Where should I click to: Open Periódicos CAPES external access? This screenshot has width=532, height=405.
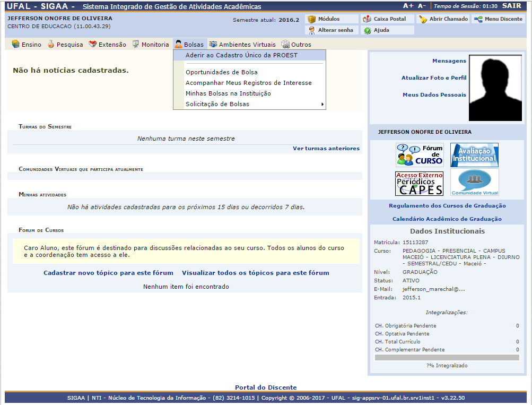point(419,183)
